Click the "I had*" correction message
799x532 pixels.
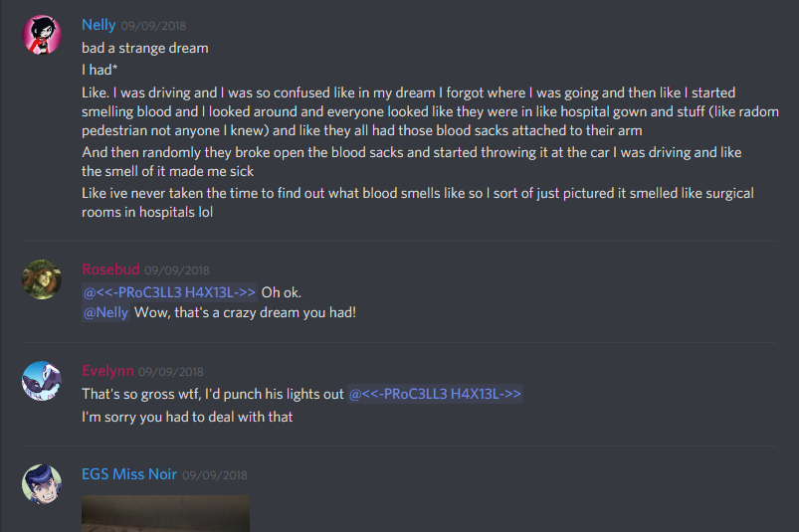(x=100, y=70)
